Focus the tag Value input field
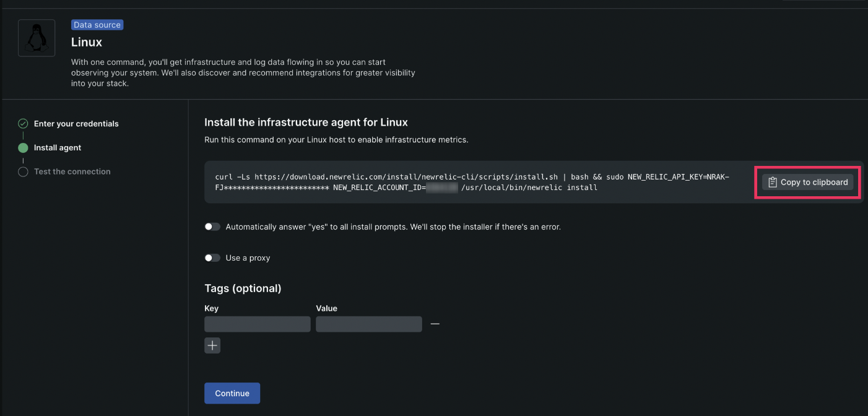This screenshot has width=868, height=416. pos(369,324)
